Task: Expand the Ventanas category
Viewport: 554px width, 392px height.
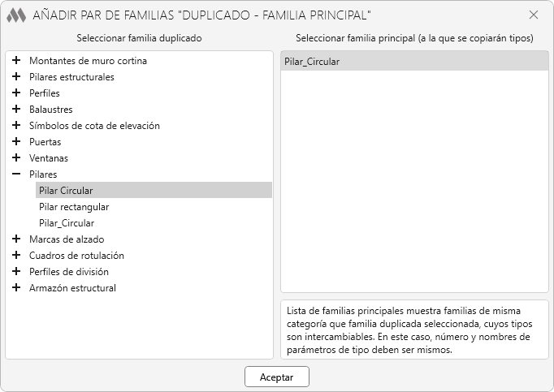Action: pos(16,158)
